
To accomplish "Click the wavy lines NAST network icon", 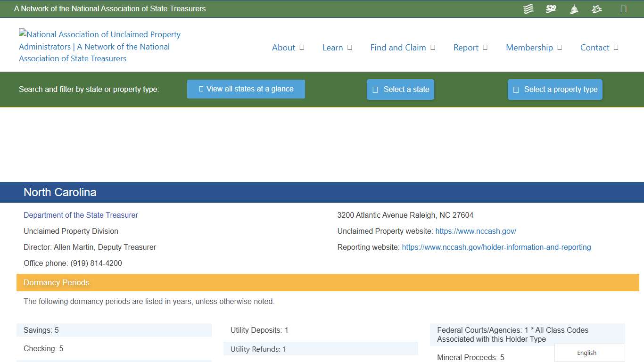I will [528, 8].
